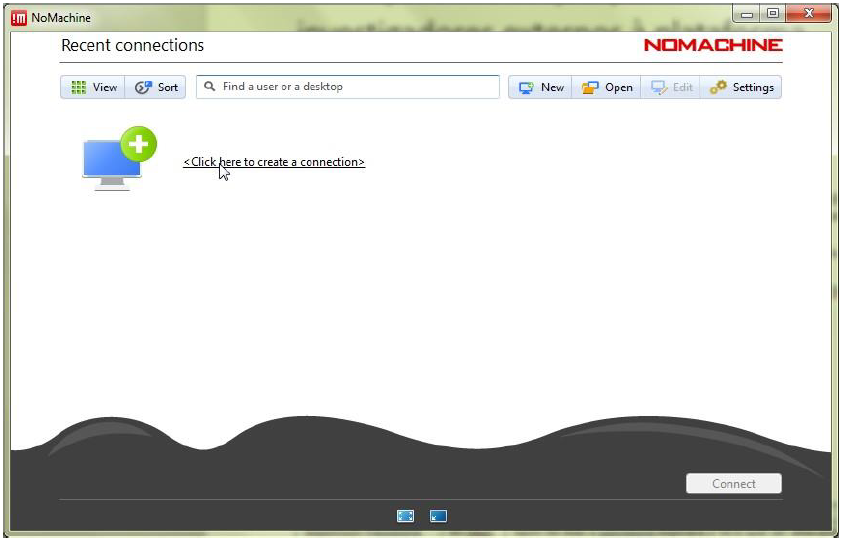Open the Sort options button
This screenshot has width=842, height=540.
(156, 88)
